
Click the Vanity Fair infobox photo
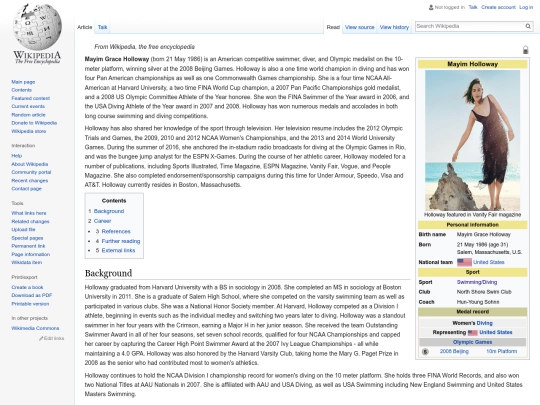coord(472,141)
